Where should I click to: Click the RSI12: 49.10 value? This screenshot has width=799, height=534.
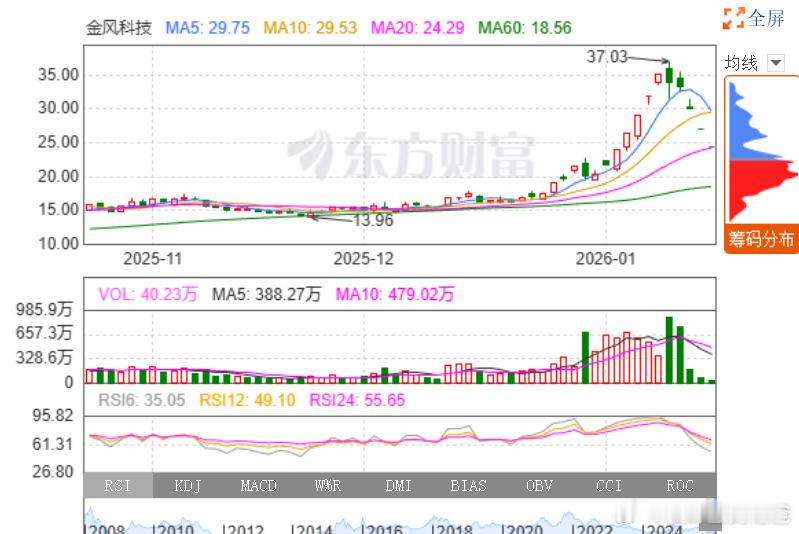coord(247,400)
